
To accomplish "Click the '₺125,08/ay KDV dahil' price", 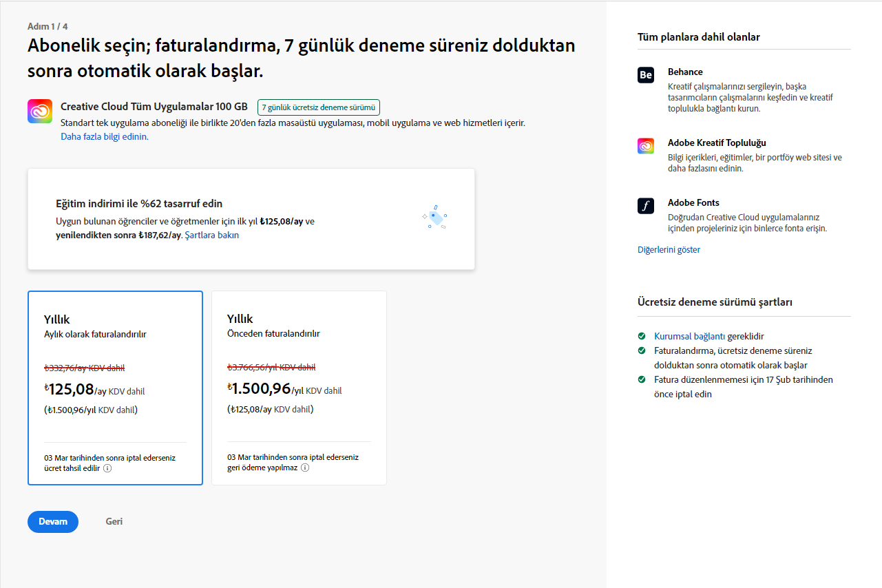I will tap(94, 390).
